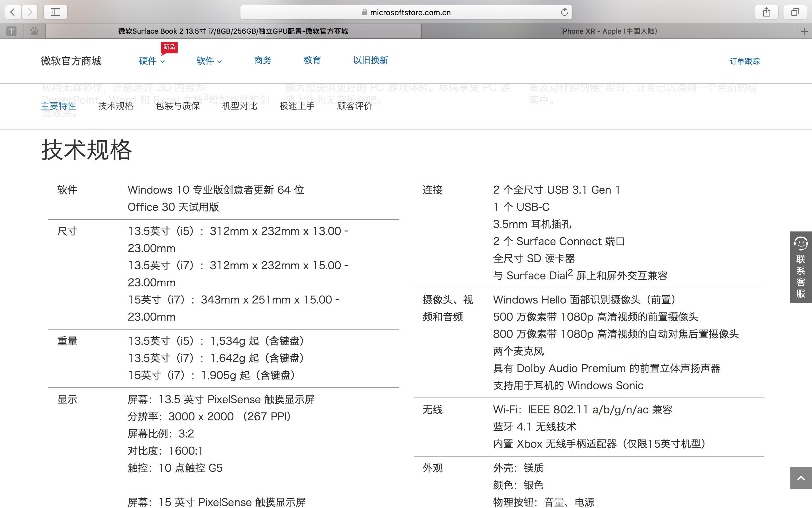Click the Xbox 无线手柄适配器 line
The width and height of the screenshot is (812, 508).
coord(599,444)
